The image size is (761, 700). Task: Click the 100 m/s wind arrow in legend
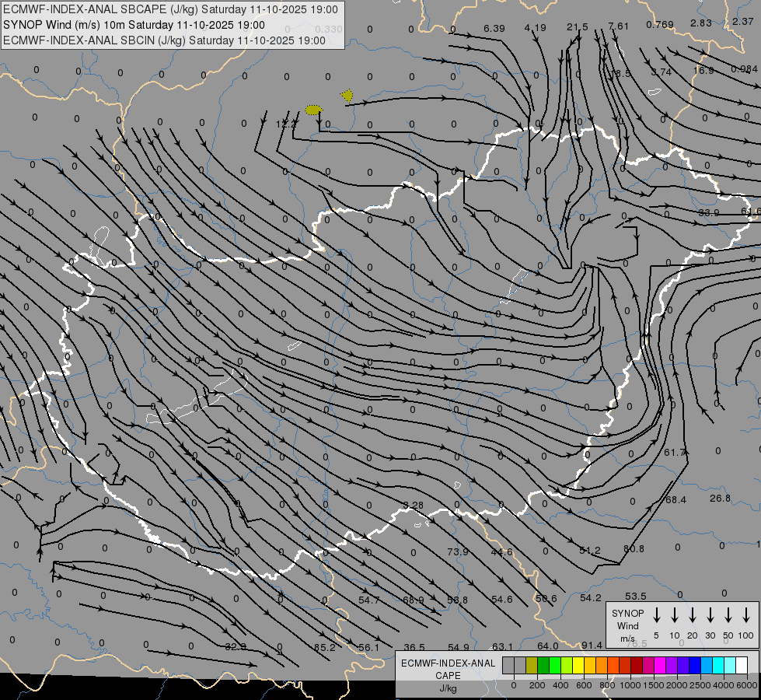(x=746, y=614)
